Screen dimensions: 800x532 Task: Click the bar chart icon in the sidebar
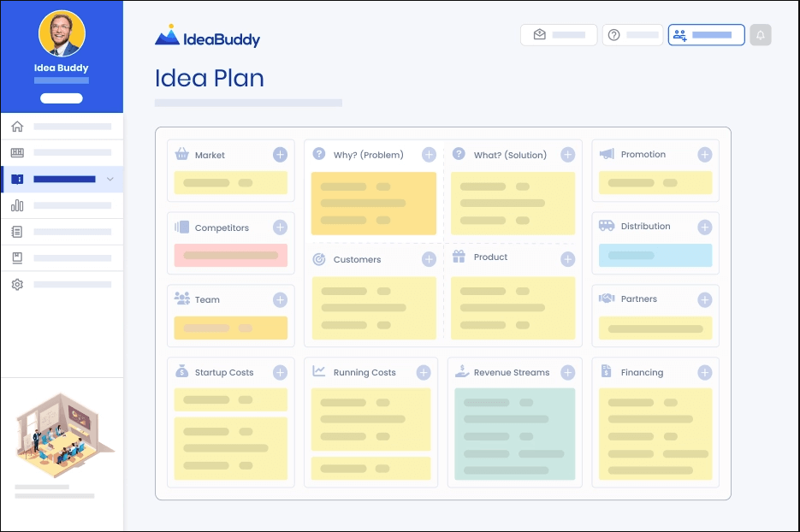tap(17, 205)
